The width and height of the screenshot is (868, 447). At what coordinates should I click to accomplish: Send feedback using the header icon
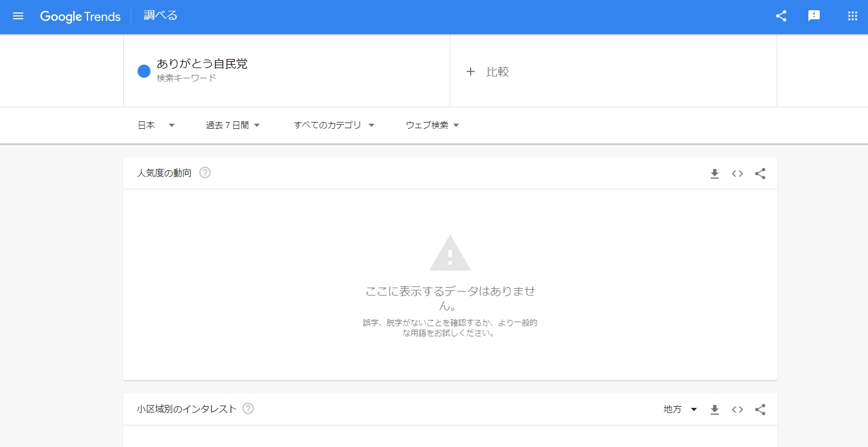(814, 16)
